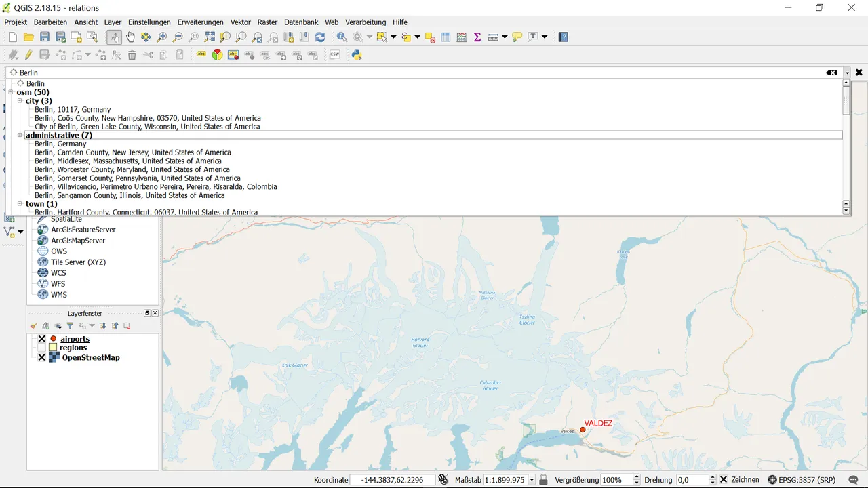
Task: Click the Koordinate input field
Action: (393, 480)
